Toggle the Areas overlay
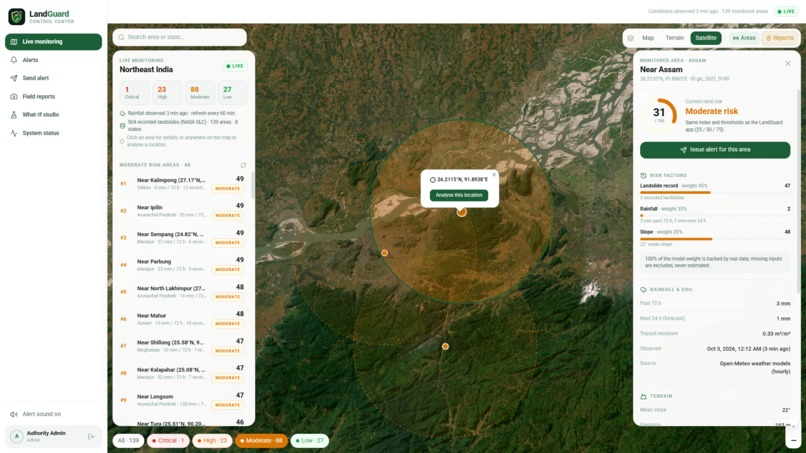This screenshot has height=453, width=806. point(744,38)
